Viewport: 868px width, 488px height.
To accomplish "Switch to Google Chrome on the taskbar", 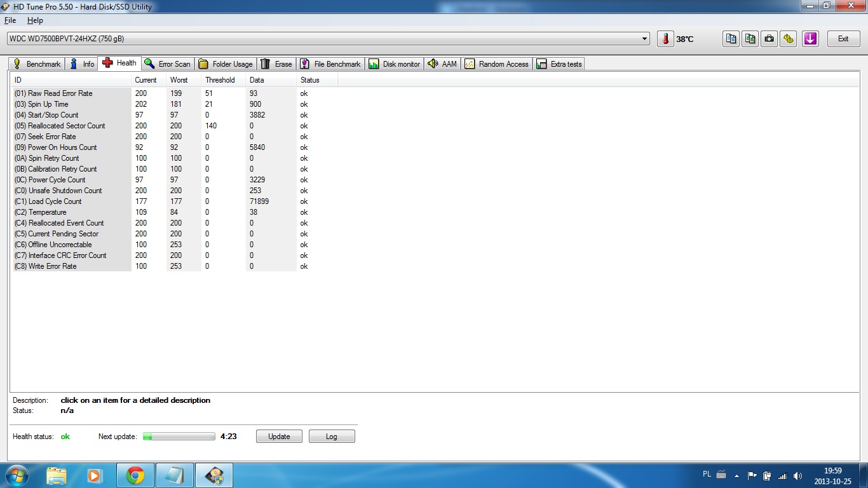I will point(135,475).
